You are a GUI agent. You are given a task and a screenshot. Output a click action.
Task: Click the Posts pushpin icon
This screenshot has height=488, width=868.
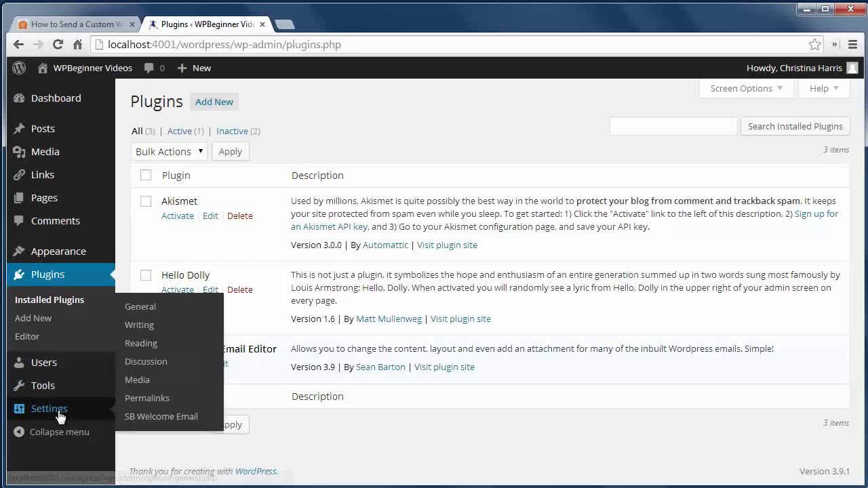[19, 128]
